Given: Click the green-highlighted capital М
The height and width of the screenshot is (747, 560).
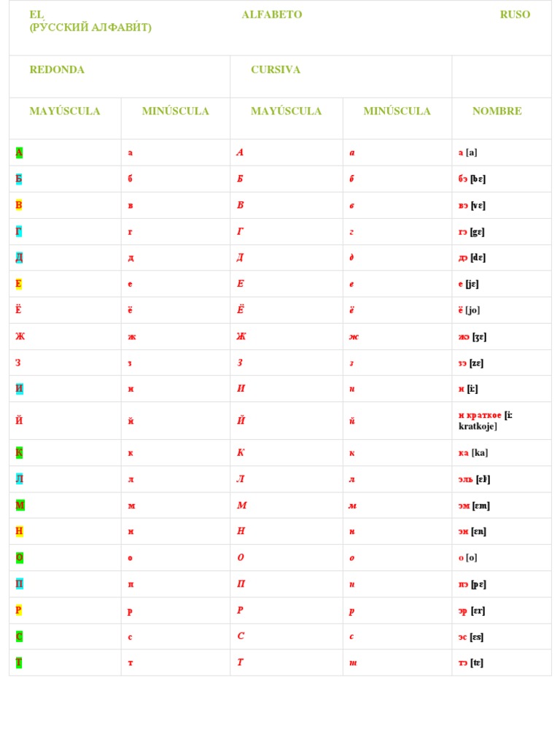Looking at the screenshot, I should pyautogui.click(x=20, y=505).
